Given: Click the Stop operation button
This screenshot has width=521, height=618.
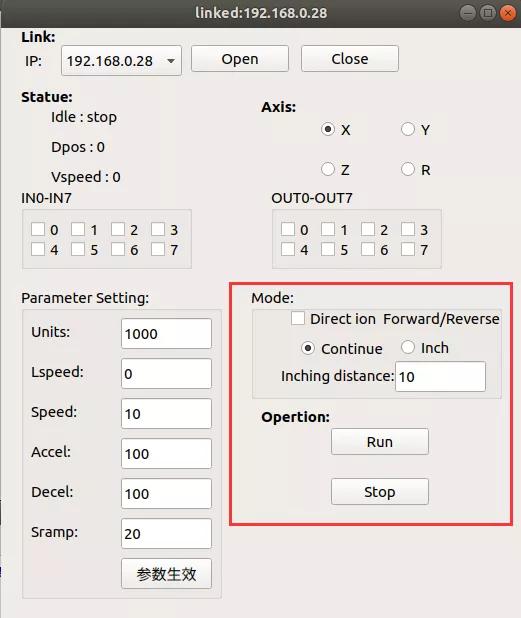Looking at the screenshot, I should click(x=380, y=491).
